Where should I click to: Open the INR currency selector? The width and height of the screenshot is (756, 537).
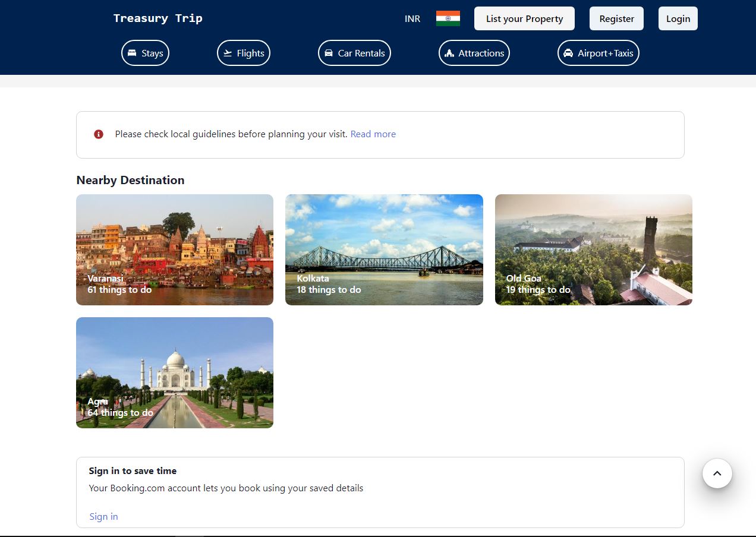coord(412,18)
